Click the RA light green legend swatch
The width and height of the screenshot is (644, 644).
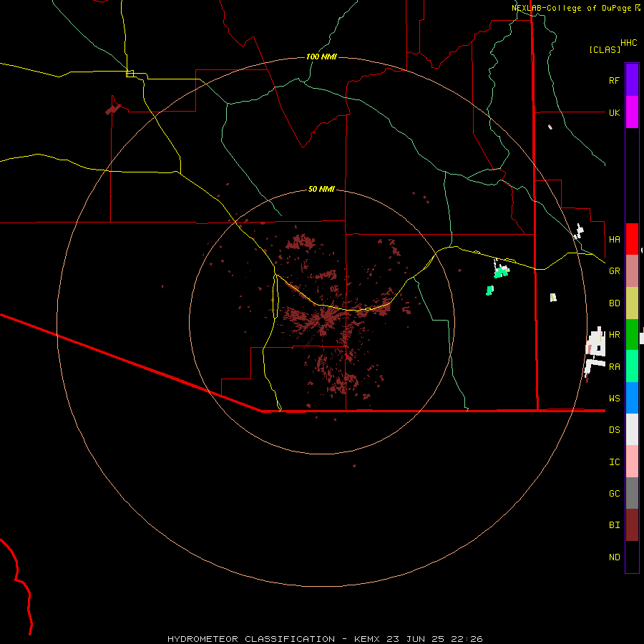pos(632,366)
